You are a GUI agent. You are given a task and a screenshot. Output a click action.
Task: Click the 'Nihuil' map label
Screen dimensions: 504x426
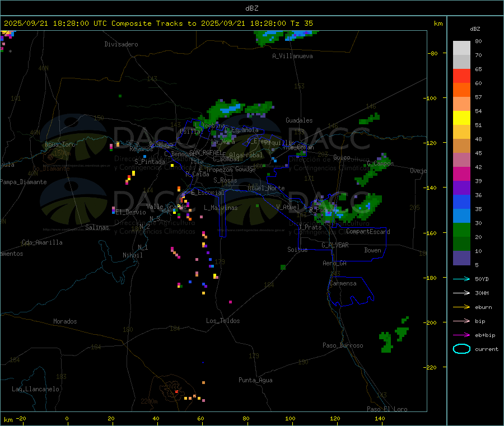pos(133,255)
